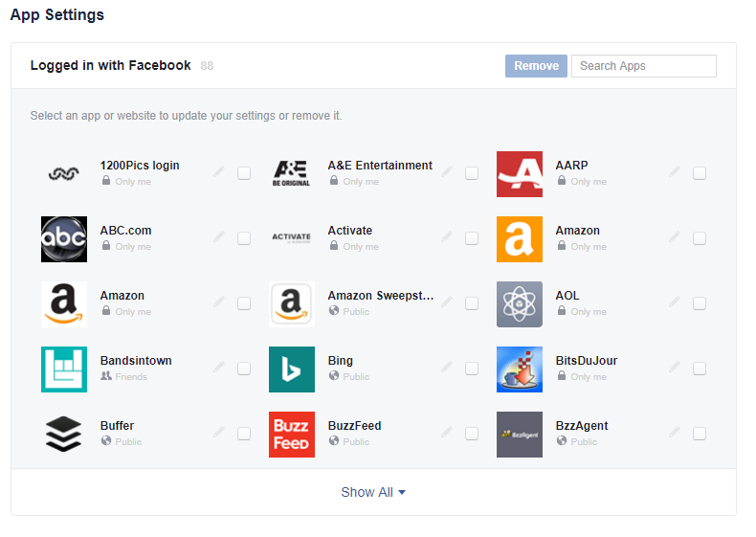
Task: Click the AARP app name link
Action: pyautogui.click(x=571, y=166)
